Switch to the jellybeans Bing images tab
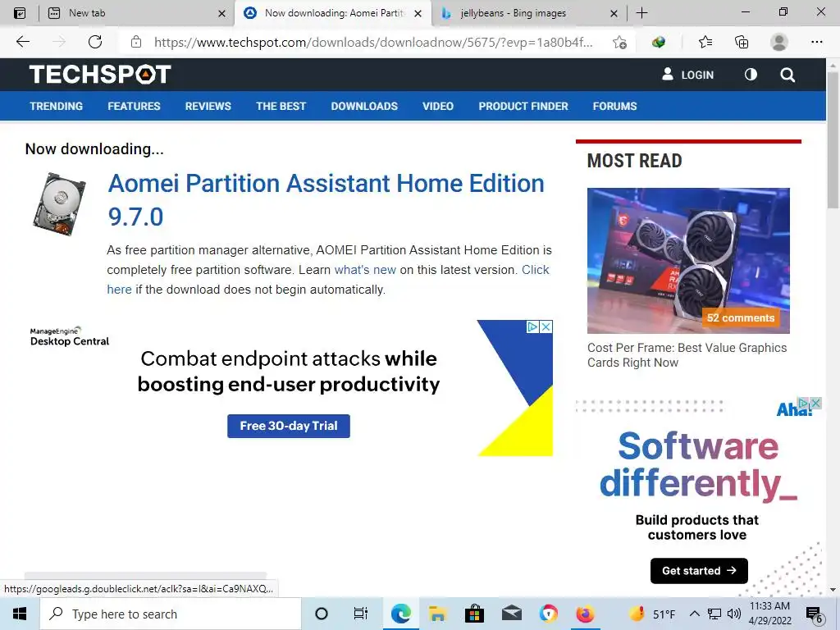Image resolution: width=840 pixels, height=630 pixels. 527,13
